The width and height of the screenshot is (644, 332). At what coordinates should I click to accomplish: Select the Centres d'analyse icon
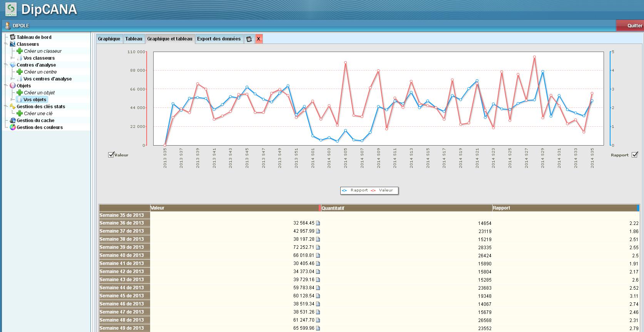click(x=13, y=65)
